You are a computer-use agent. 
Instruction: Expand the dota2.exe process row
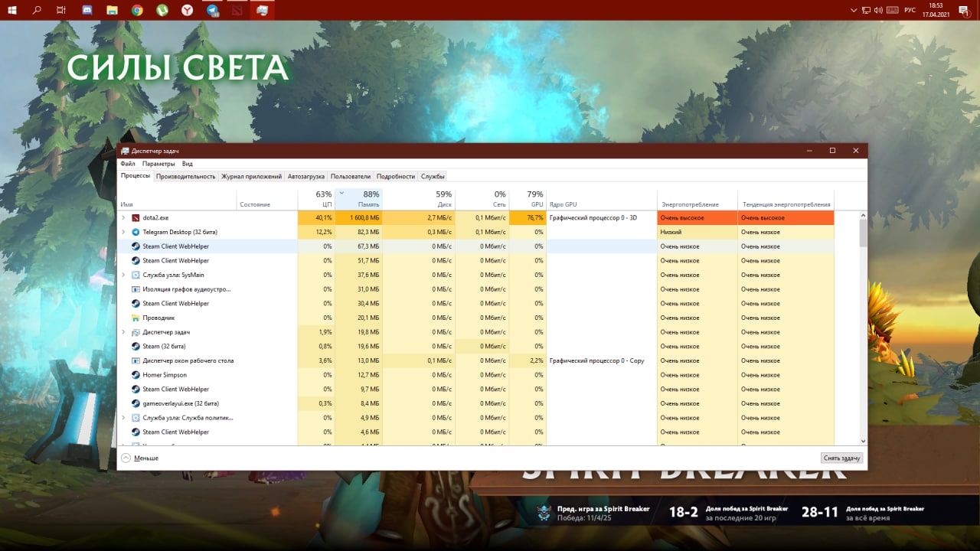[x=123, y=218]
